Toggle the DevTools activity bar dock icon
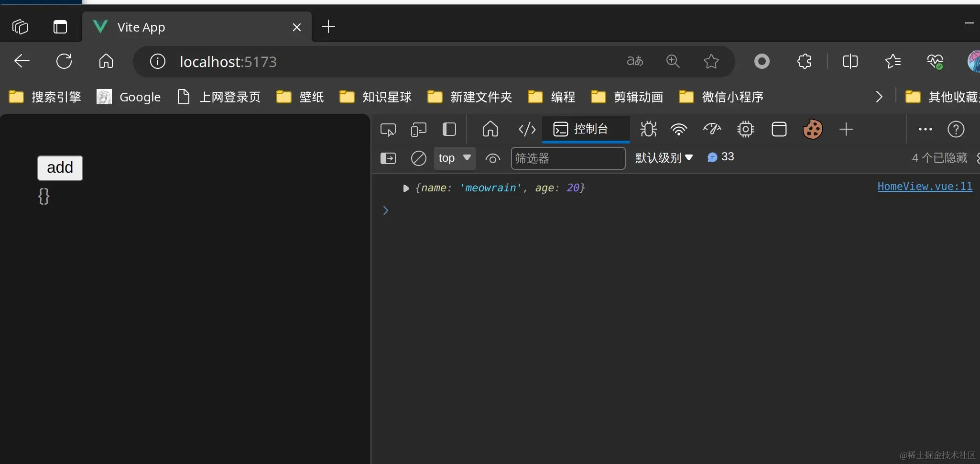Screen dimensions: 980x464 coord(449,130)
